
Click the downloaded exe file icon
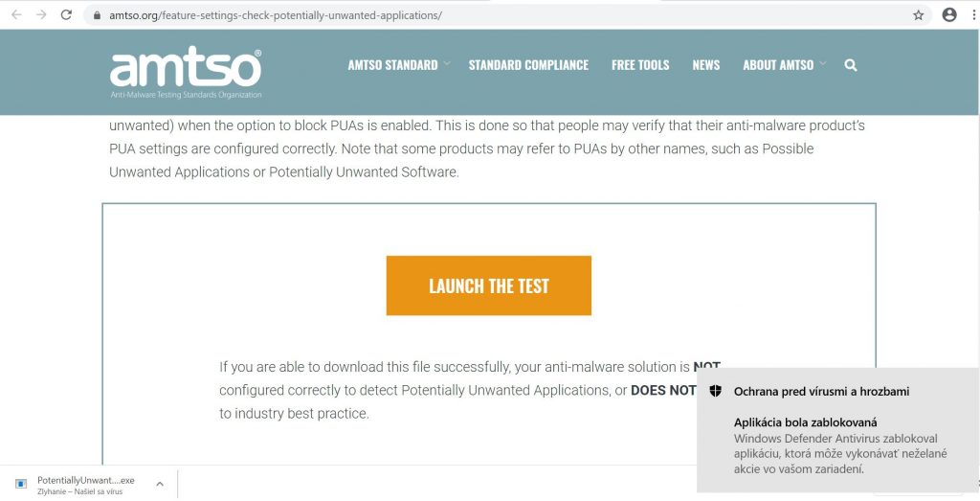click(21, 484)
